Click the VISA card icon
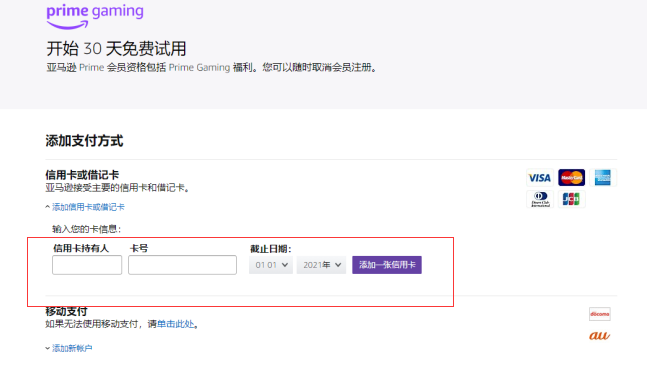Screen dimensions: 647x378 click(x=539, y=178)
